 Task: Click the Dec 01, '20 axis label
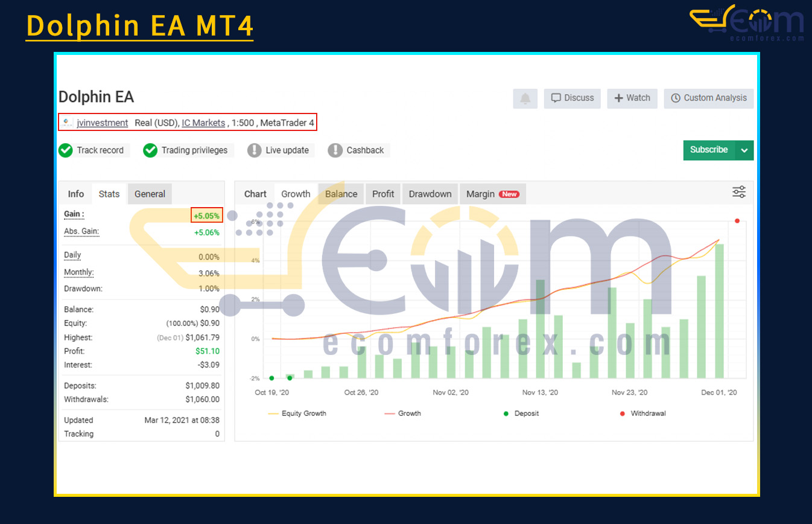click(718, 393)
